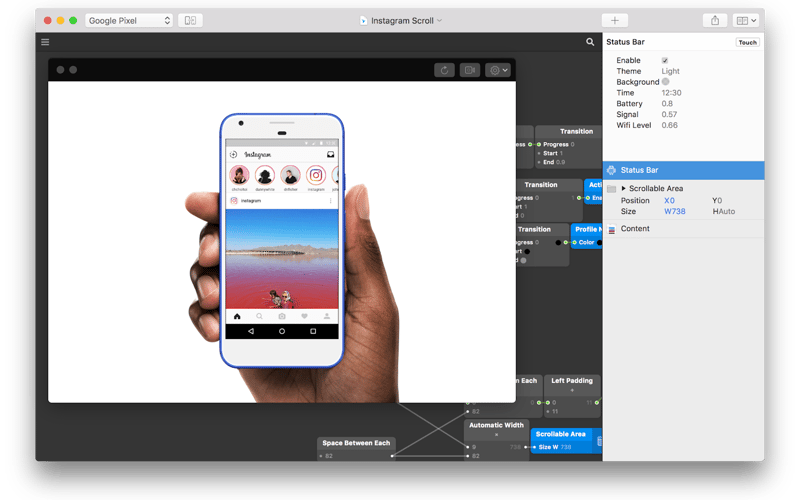Tap the Android recents square button

click(313, 331)
